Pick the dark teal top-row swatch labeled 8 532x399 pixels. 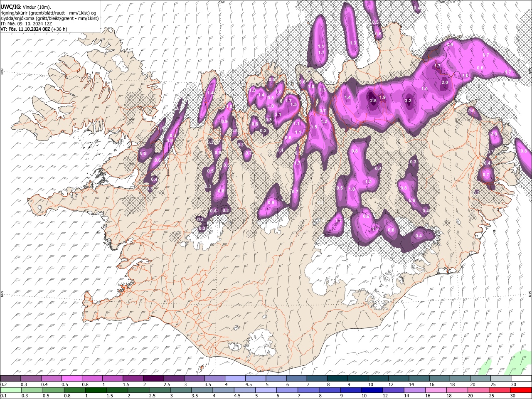(x=337, y=378)
